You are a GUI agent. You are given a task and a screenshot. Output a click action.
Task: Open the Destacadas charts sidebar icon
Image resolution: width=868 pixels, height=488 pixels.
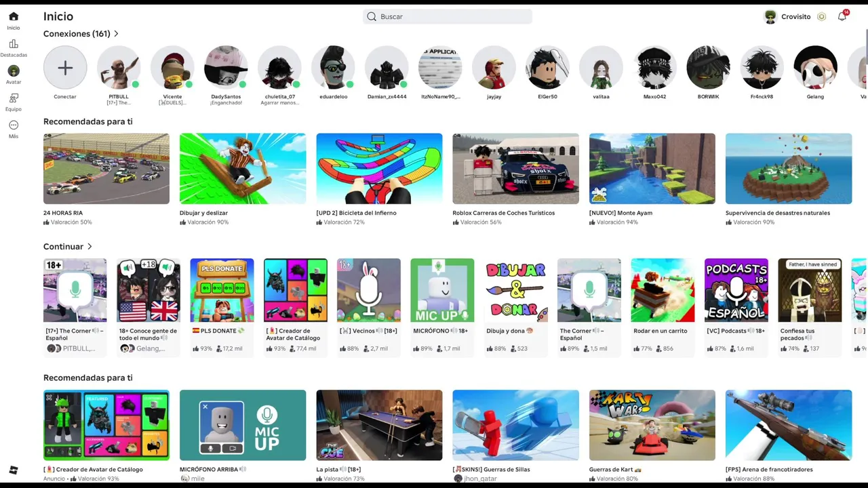14,44
